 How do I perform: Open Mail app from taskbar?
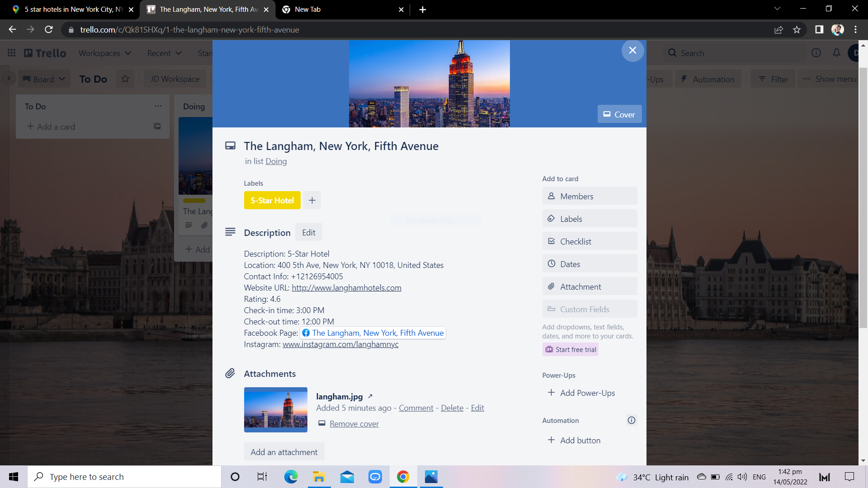tap(347, 477)
